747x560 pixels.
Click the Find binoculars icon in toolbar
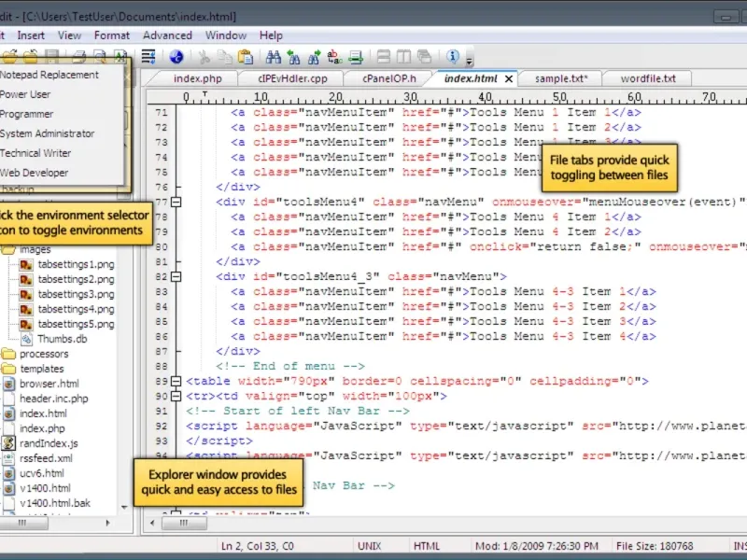point(273,57)
